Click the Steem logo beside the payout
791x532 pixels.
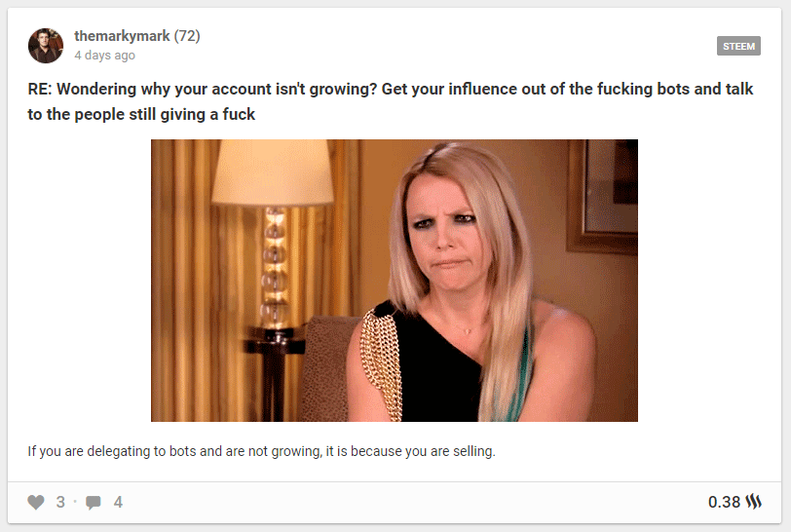coord(754,502)
